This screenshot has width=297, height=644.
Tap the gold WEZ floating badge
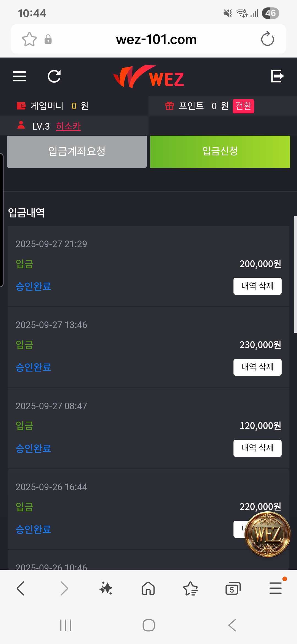click(268, 534)
